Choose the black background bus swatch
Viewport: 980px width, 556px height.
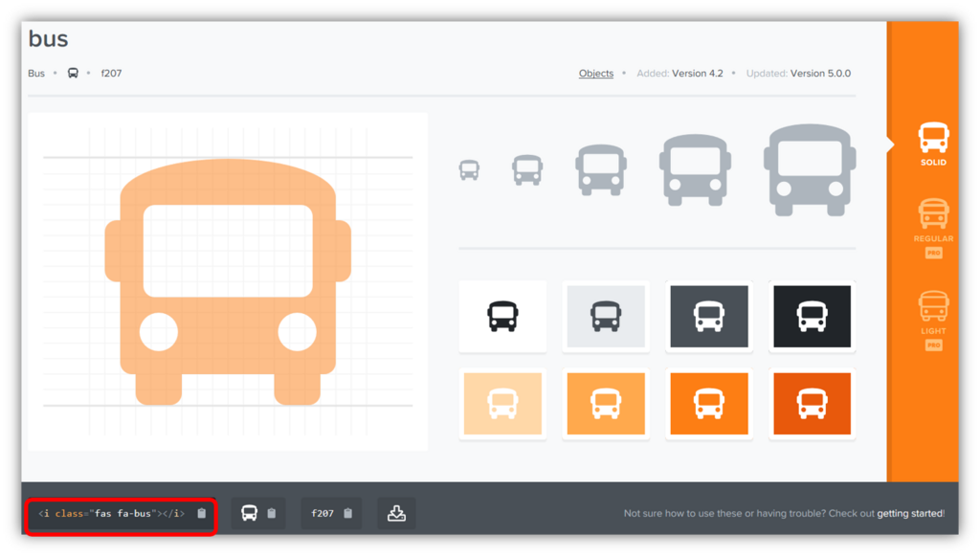point(812,316)
